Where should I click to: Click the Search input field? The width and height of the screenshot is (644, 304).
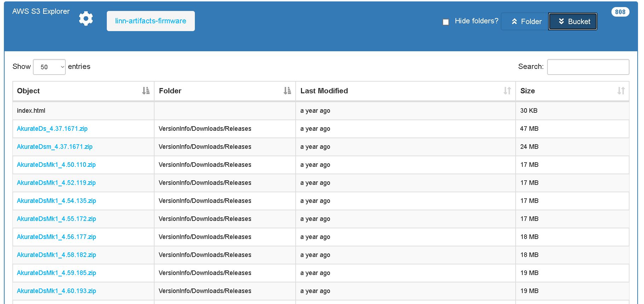(x=588, y=67)
